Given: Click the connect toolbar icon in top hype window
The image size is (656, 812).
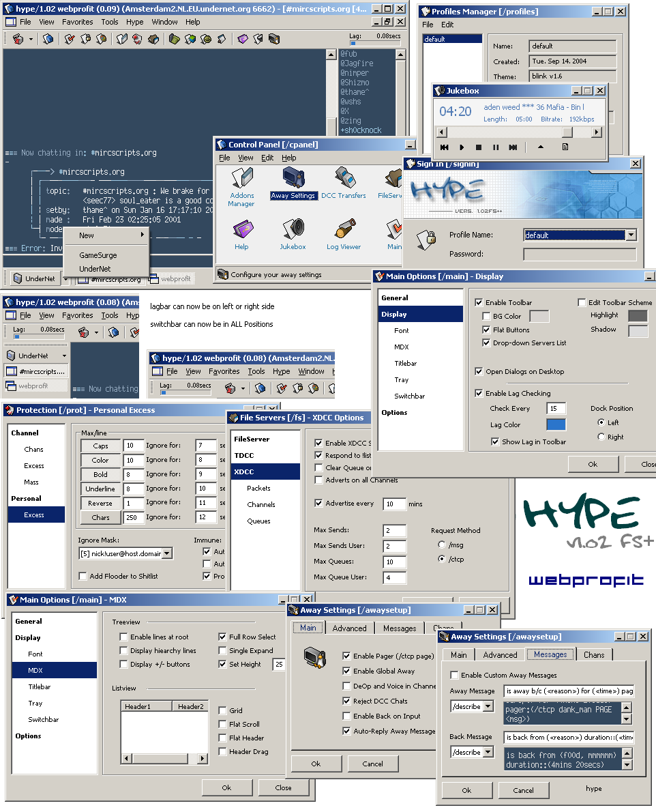Looking at the screenshot, I should (x=18, y=39).
